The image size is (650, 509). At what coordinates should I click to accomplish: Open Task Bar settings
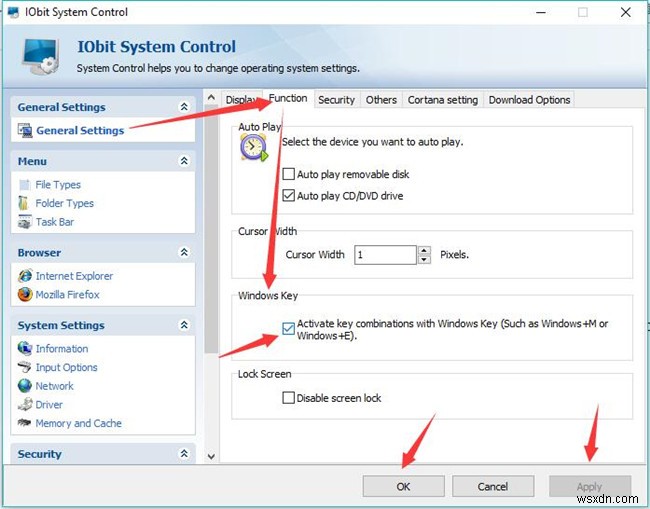pos(54,222)
